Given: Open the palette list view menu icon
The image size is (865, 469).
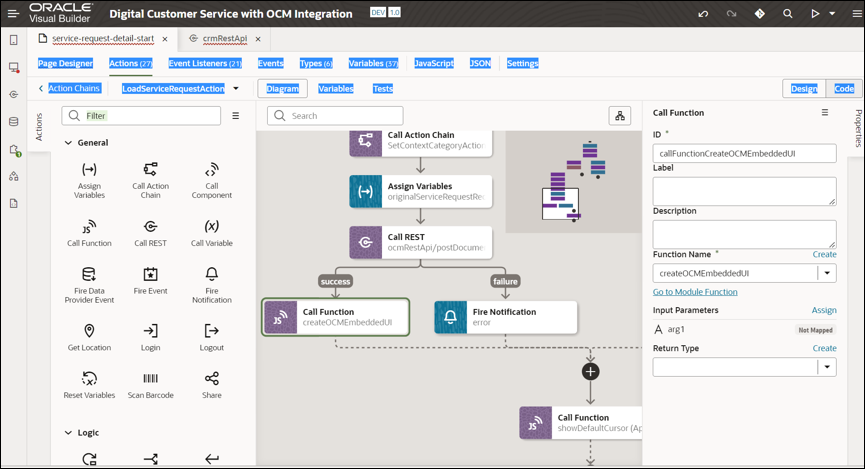Looking at the screenshot, I should [x=236, y=116].
